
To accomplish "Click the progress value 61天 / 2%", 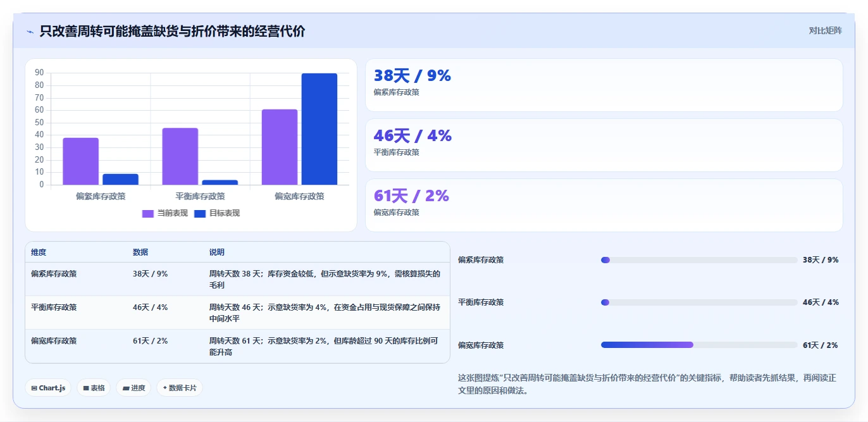I will 821,345.
